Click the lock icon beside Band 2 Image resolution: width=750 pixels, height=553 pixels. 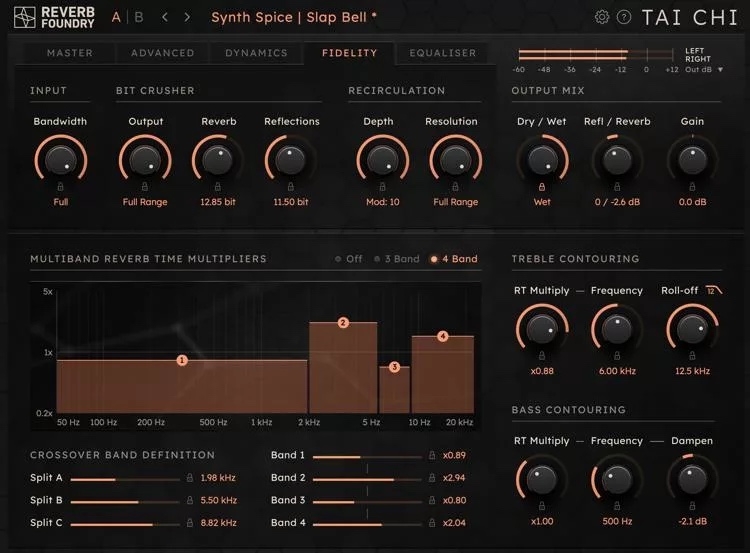click(432, 477)
